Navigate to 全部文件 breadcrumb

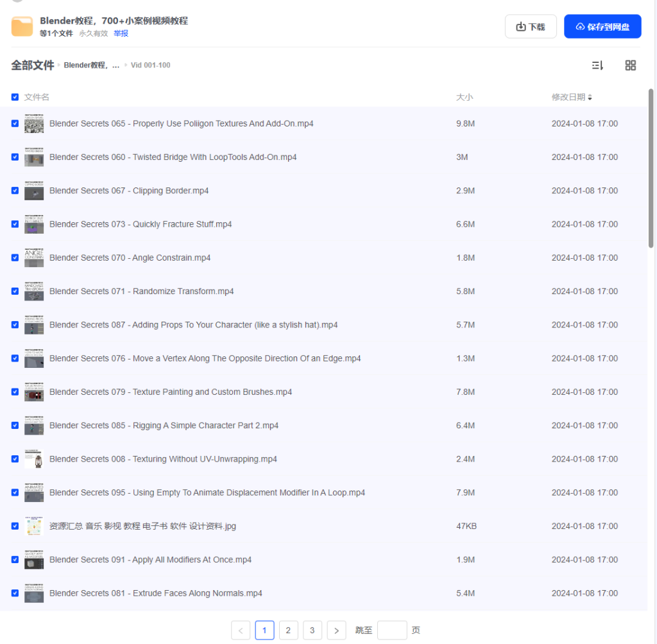[32, 65]
